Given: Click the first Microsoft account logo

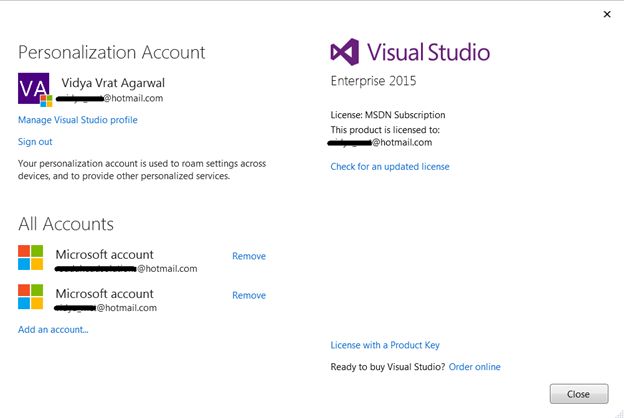Looking at the screenshot, I should point(31,257).
